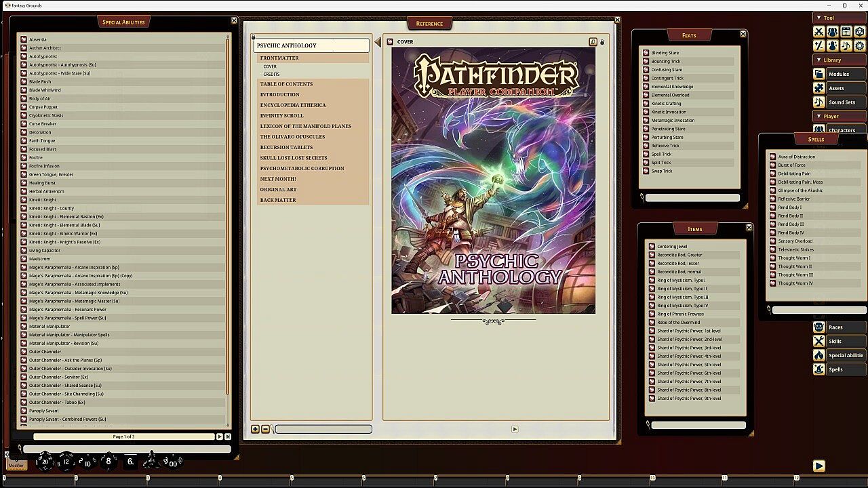Open the dice tower polyhedron tool icon
The height and width of the screenshot is (488, 868).
859,32
